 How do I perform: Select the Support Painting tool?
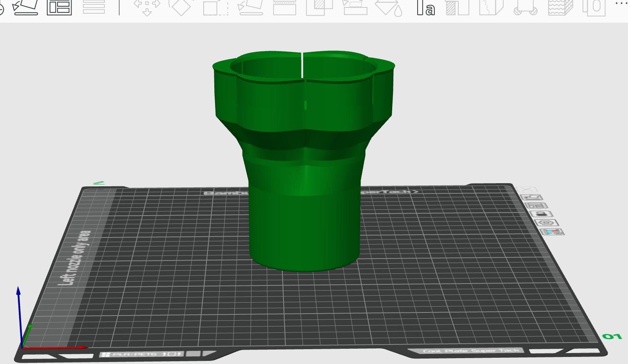354,7
